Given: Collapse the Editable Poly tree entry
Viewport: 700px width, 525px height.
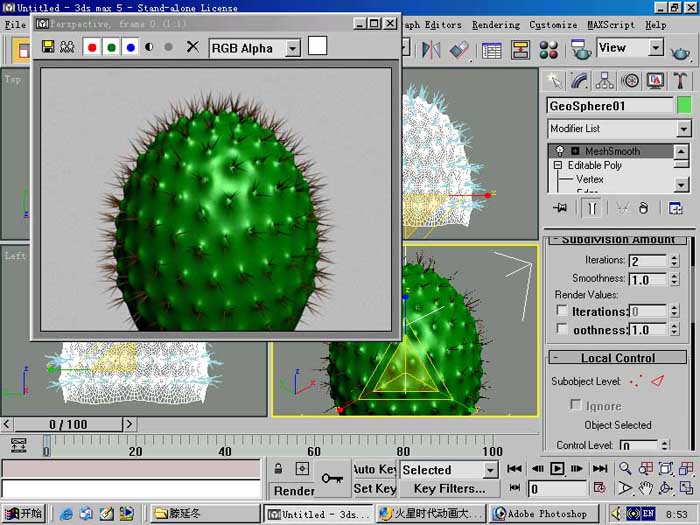Looking at the screenshot, I should (x=558, y=165).
